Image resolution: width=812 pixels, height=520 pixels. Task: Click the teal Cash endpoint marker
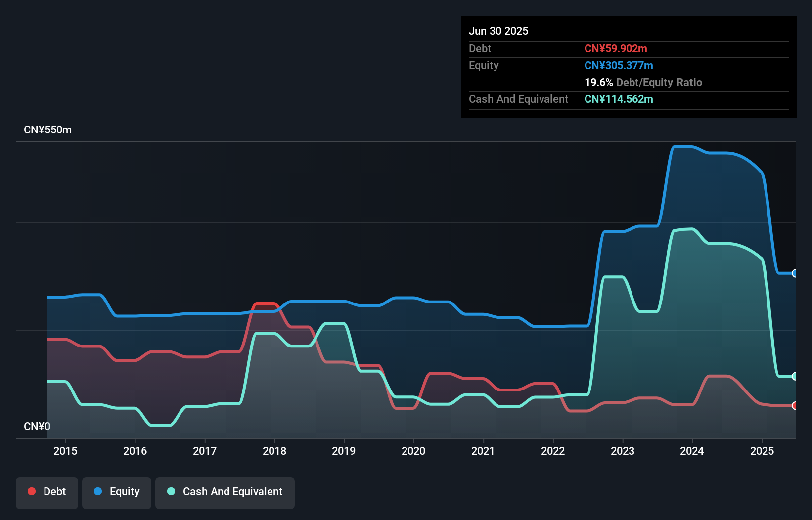[x=795, y=376]
